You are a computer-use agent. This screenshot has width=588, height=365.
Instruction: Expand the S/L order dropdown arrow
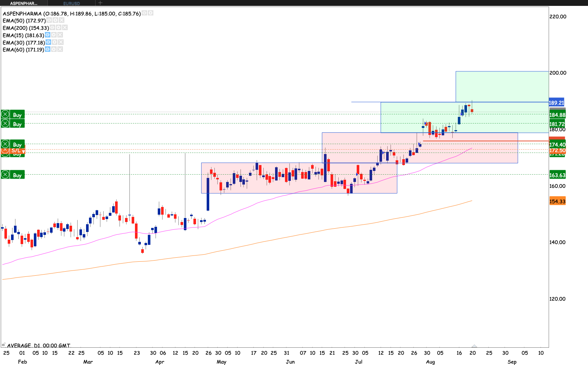[x=24, y=151]
